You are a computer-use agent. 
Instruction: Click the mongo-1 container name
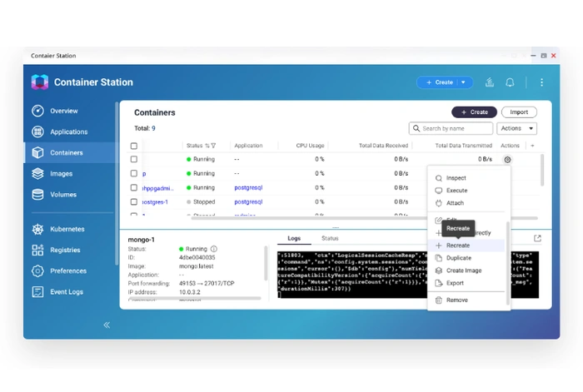[x=141, y=240]
